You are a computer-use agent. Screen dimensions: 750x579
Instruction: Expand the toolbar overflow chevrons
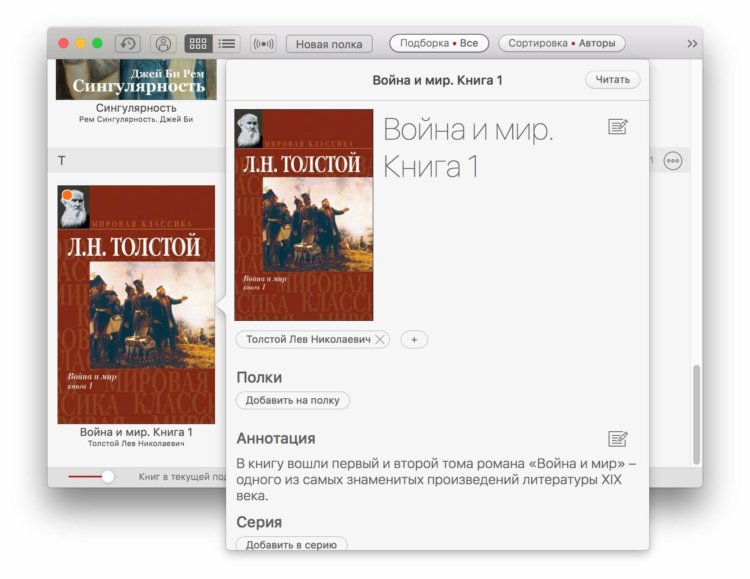coord(692,44)
